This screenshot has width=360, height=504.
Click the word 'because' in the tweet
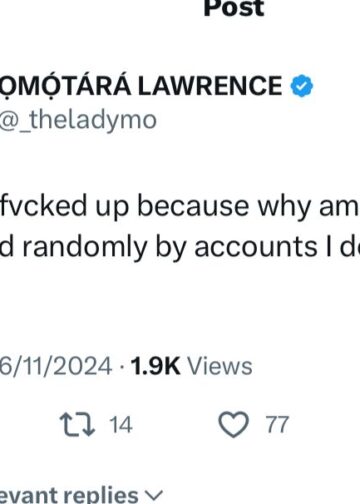click(x=193, y=206)
